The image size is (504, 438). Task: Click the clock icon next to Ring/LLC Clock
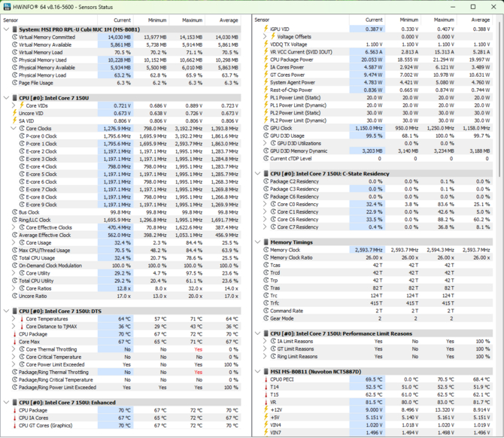(x=15, y=220)
